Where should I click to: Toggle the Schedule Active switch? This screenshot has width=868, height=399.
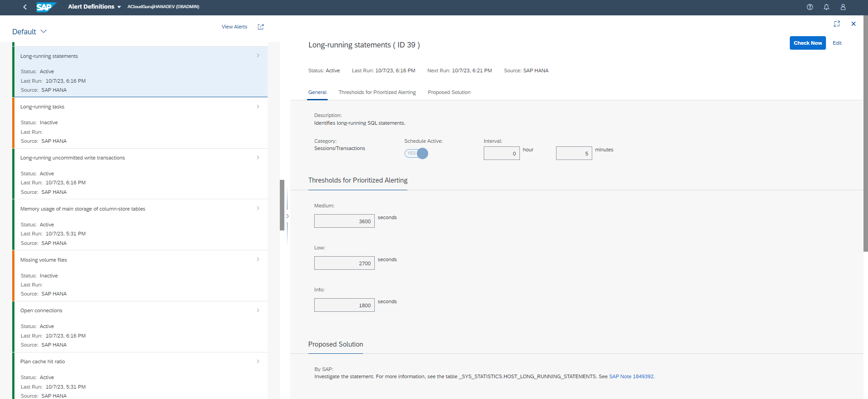click(x=416, y=154)
